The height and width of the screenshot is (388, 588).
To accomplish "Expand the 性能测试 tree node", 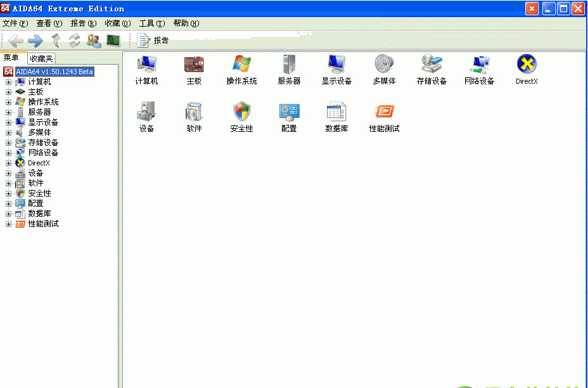I will pos(9,224).
